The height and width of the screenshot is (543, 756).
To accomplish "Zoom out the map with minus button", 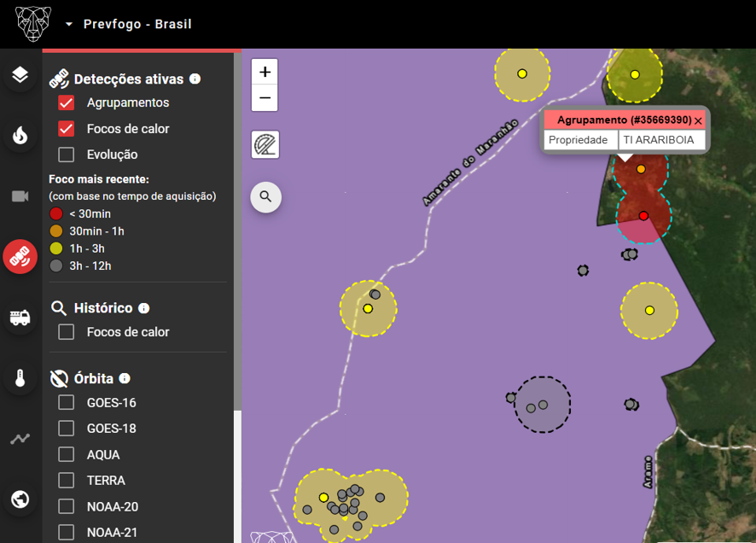I will pos(265,98).
